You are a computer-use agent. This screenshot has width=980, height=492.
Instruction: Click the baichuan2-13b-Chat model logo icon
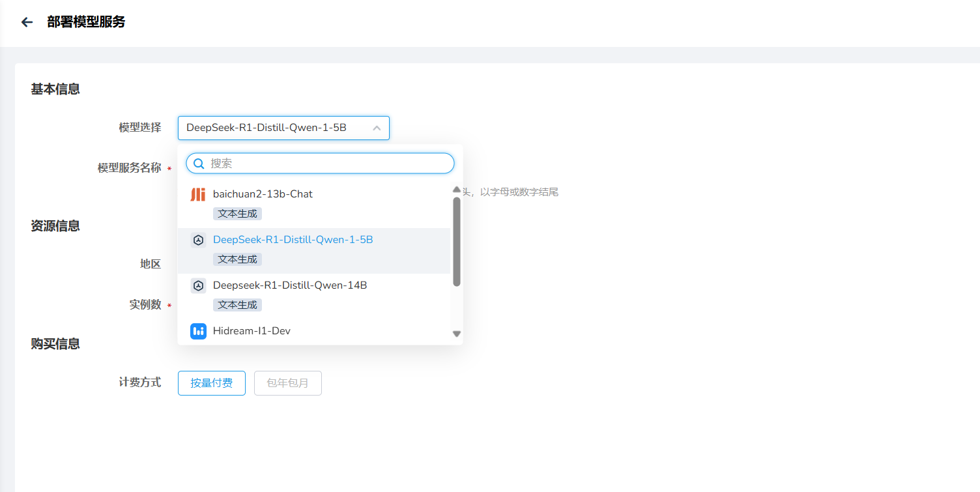pos(198,194)
